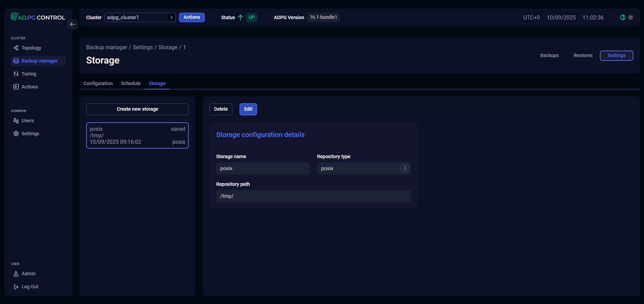This screenshot has height=304, width=644.
Task: Click the Delete storage button
Action: coord(221,109)
